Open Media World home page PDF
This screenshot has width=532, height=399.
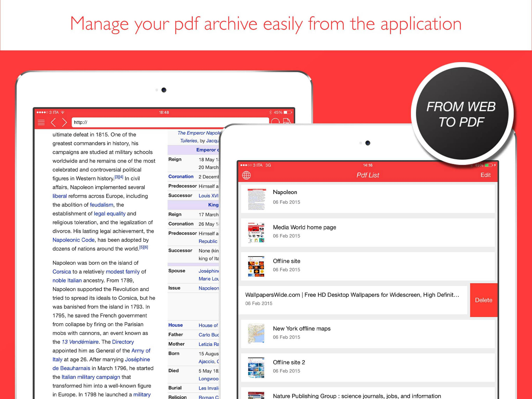(x=304, y=227)
